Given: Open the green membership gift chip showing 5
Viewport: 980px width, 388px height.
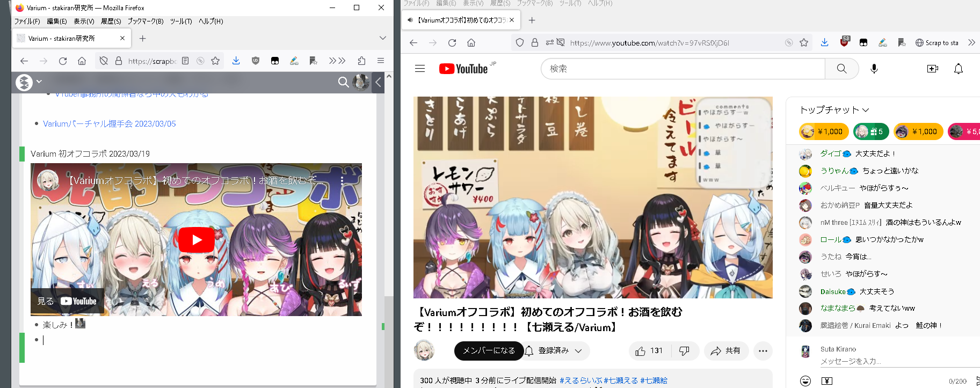Looking at the screenshot, I should click(871, 131).
